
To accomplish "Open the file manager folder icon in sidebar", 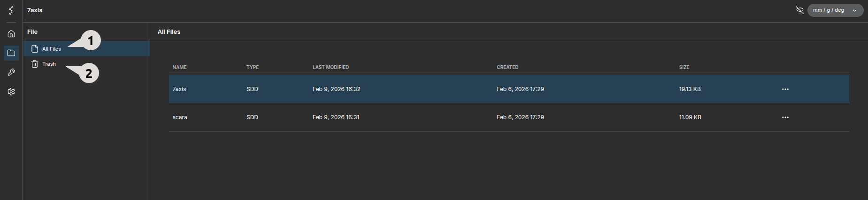I will tap(11, 53).
